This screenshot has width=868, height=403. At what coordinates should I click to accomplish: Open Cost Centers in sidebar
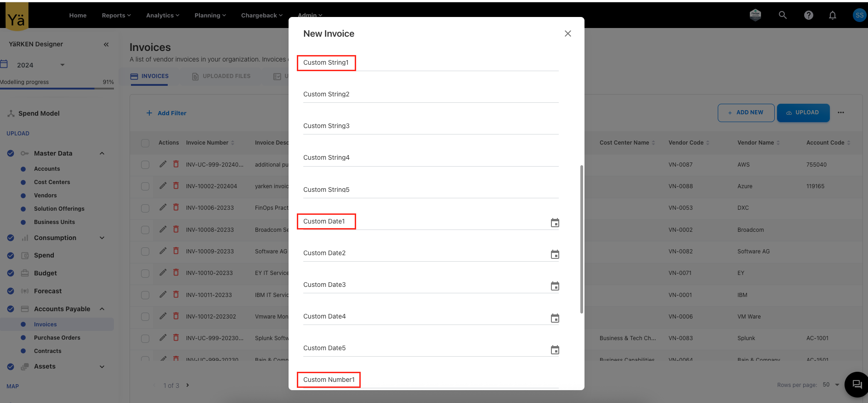52,182
